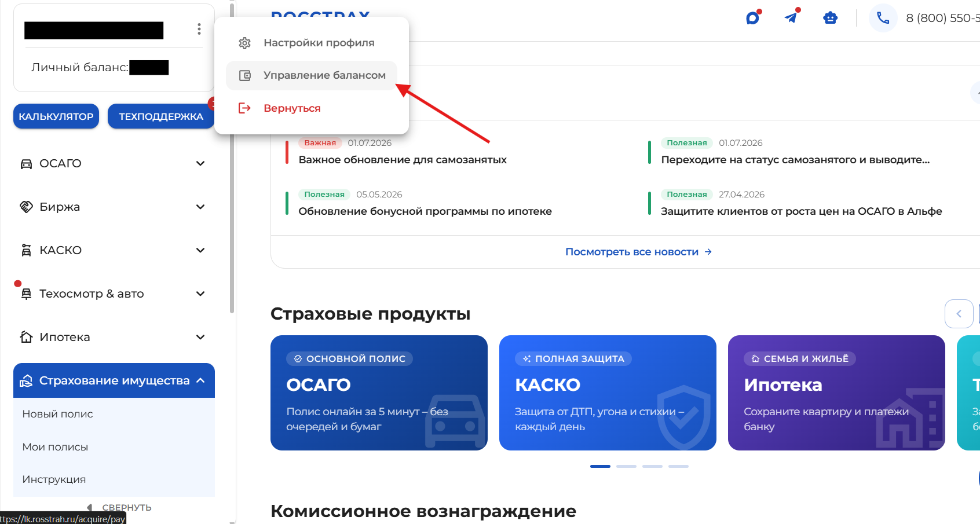
Task: Open news Важное обновление для самозанятых
Action: tap(403, 160)
